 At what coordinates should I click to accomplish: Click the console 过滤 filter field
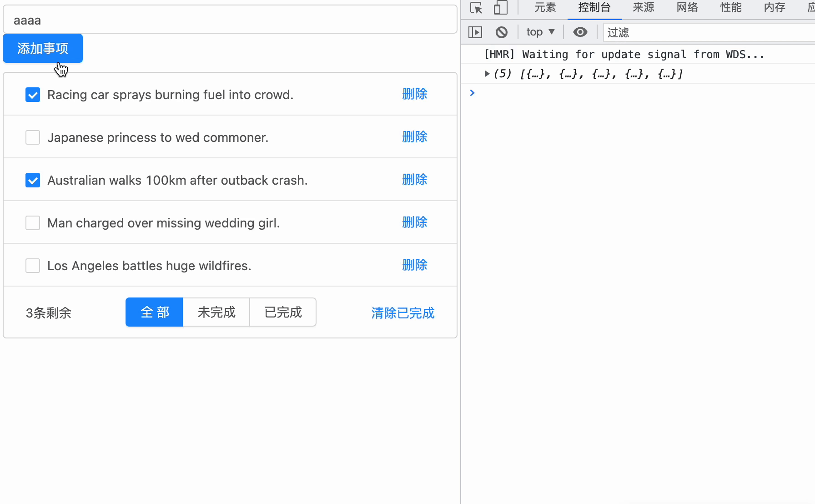coord(709,32)
